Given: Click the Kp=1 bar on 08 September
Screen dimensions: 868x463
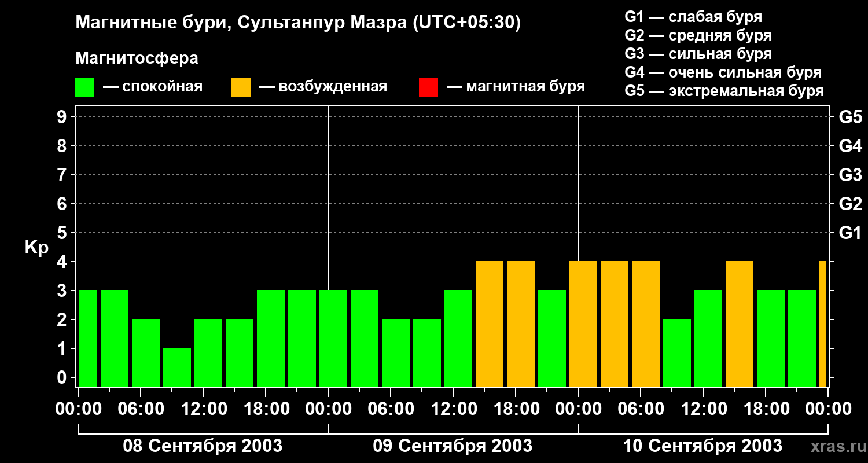Looking at the screenshot, I should [x=177, y=367].
